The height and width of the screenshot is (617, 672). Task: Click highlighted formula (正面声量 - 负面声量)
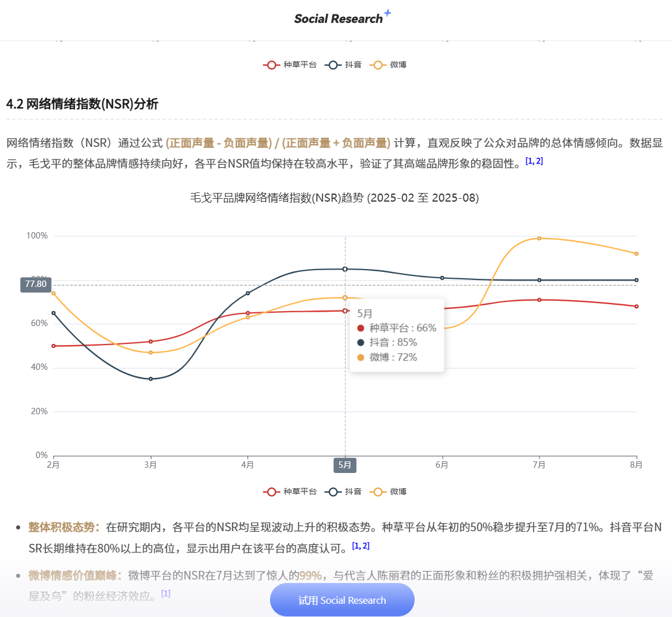pyautogui.click(x=219, y=143)
